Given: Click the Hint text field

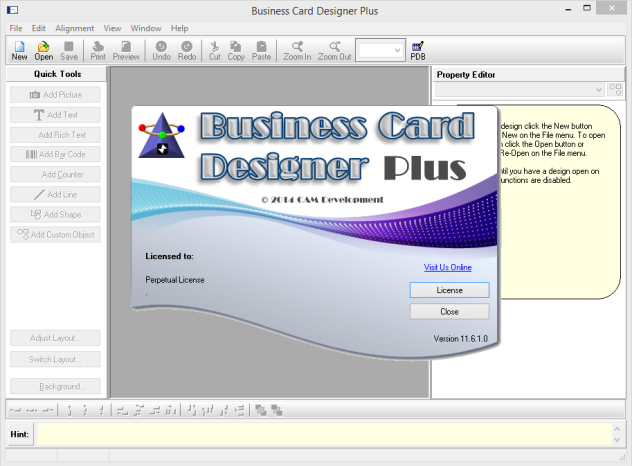Looking at the screenshot, I should [324, 434].
